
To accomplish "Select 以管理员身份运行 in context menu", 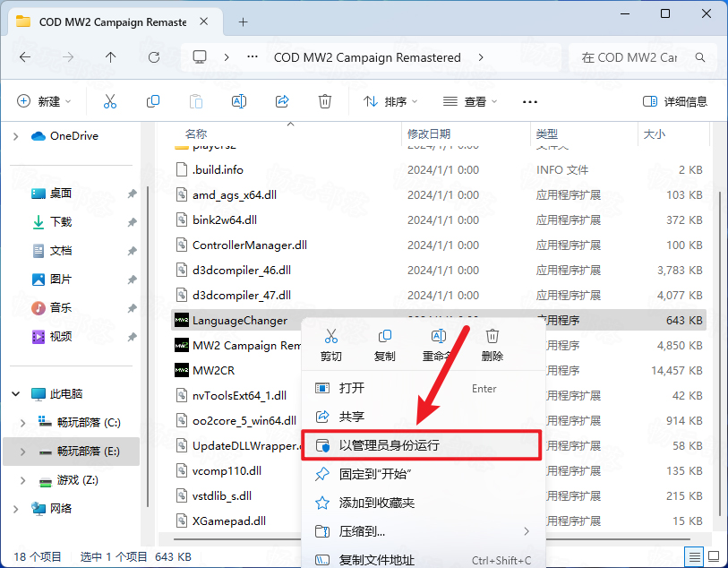I will point(422,445).
